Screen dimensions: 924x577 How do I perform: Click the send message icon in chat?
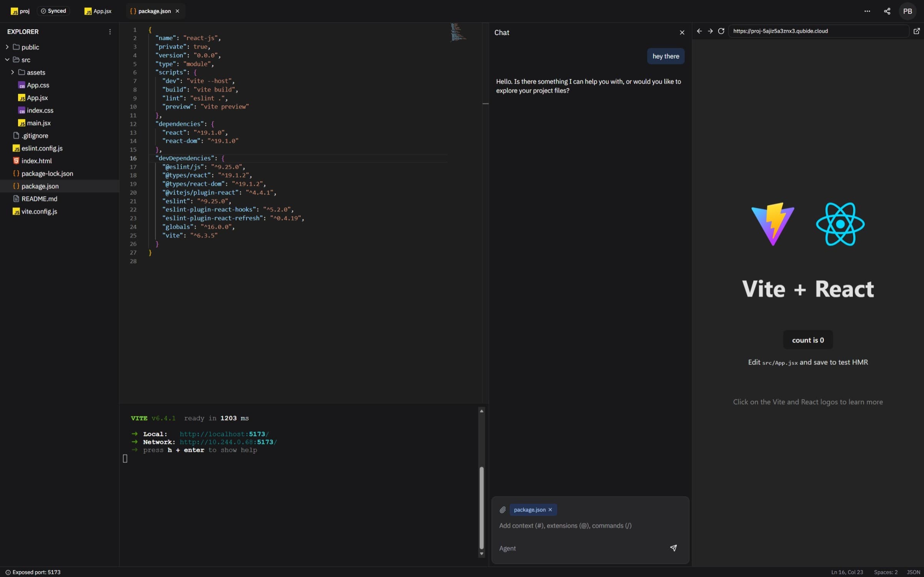[x=673, y=548]
